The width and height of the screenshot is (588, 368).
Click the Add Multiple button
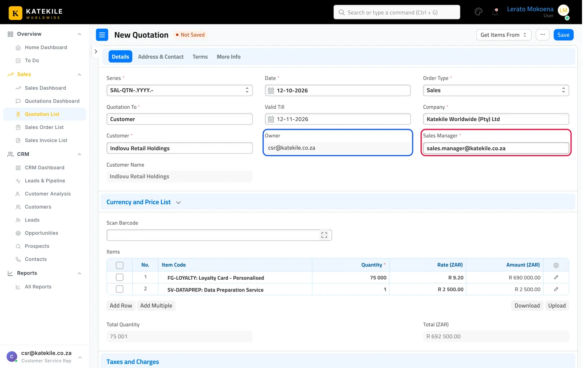click(x=156, y=306)
